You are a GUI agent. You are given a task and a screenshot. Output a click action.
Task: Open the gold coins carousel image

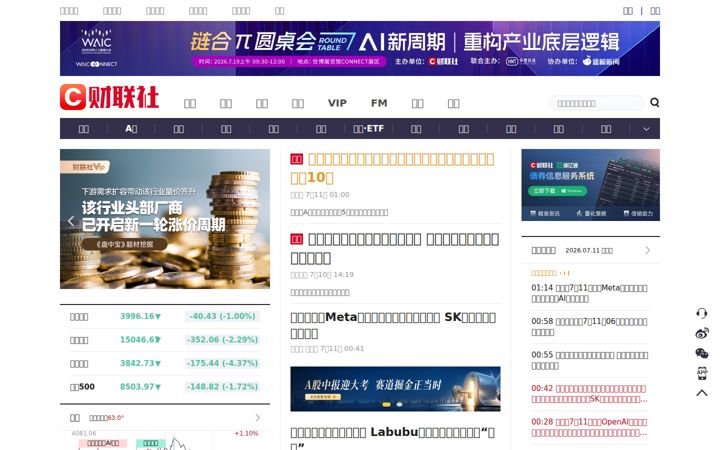point(165,219)
